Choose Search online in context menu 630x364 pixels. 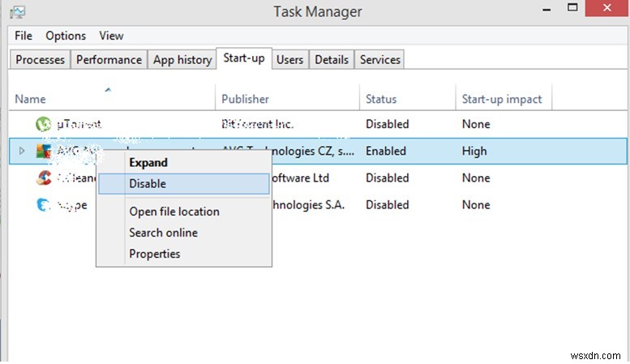pos(183,233)
